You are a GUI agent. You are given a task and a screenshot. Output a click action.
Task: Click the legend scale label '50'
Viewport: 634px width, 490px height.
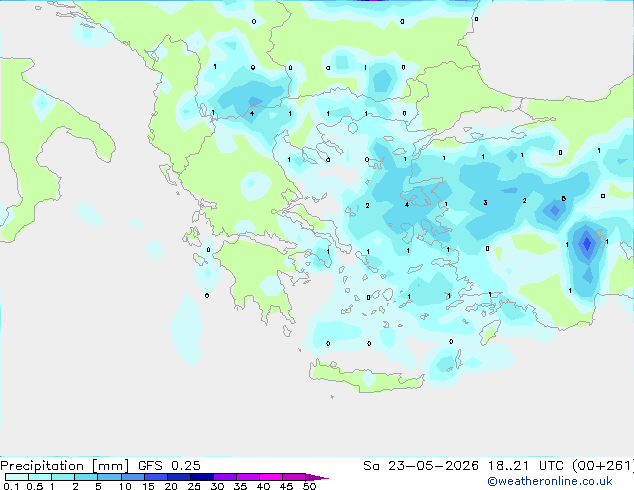click(x=309, y=486)
